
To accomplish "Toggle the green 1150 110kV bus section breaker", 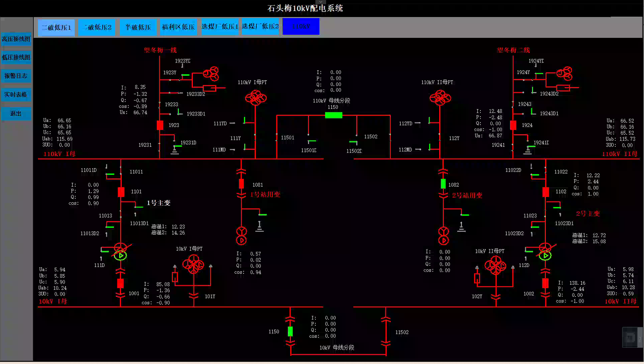I will [x=334, y=115].
